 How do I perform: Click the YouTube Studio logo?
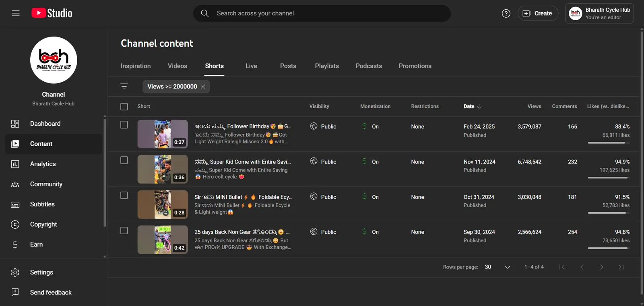(x=52, y=13)
